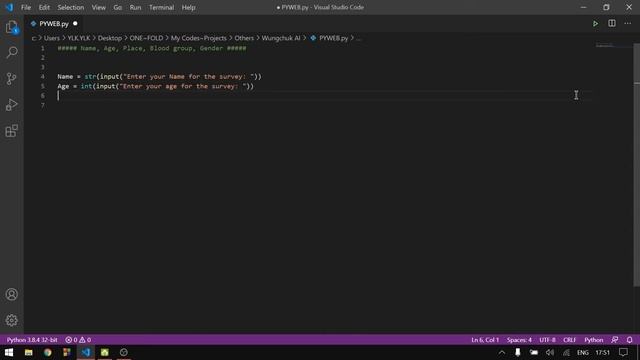Screen dimensions: 640x360
Task: Click Ln 6, Col 1 go to line
Action: click(x=485, y=340)
